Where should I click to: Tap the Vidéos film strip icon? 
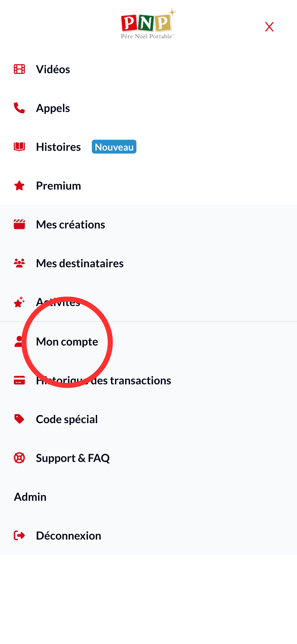click(19, 69)
